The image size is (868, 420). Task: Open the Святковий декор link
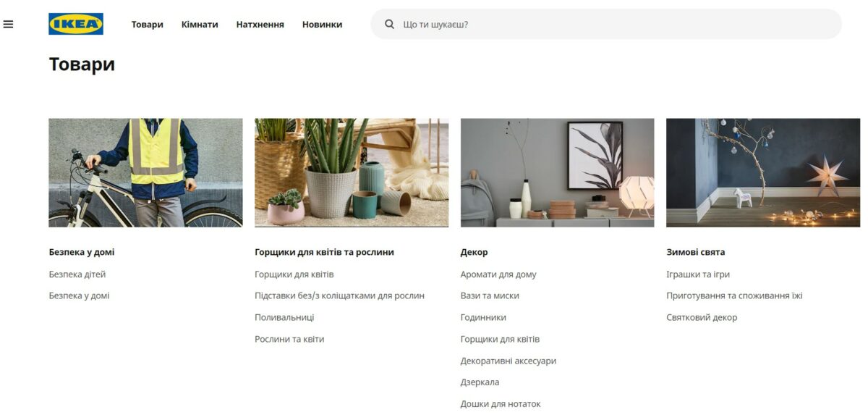702,317
